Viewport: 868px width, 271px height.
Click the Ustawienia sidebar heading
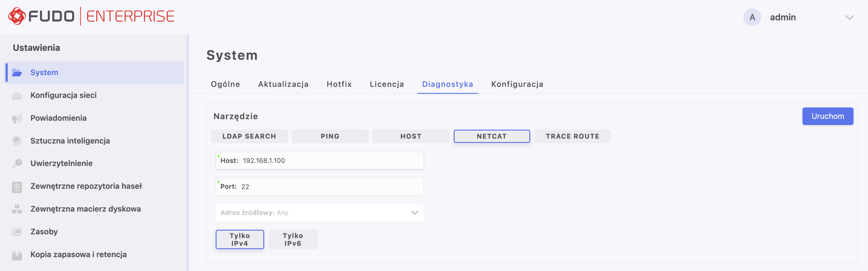tap(36, 48)
